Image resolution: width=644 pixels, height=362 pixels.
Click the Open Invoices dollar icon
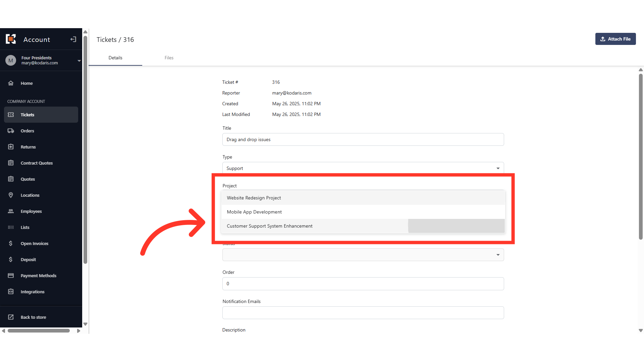tap(11, 243)
